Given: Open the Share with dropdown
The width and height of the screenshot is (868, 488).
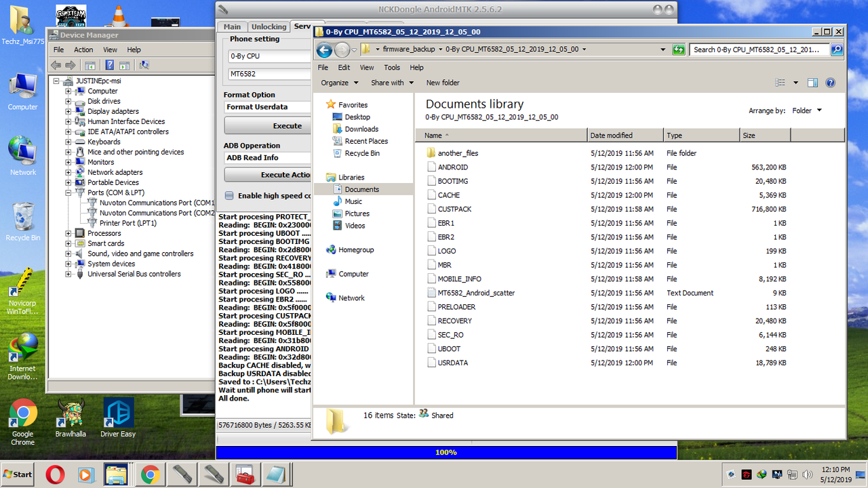Looking at the screenshot, I should [393, 83].
